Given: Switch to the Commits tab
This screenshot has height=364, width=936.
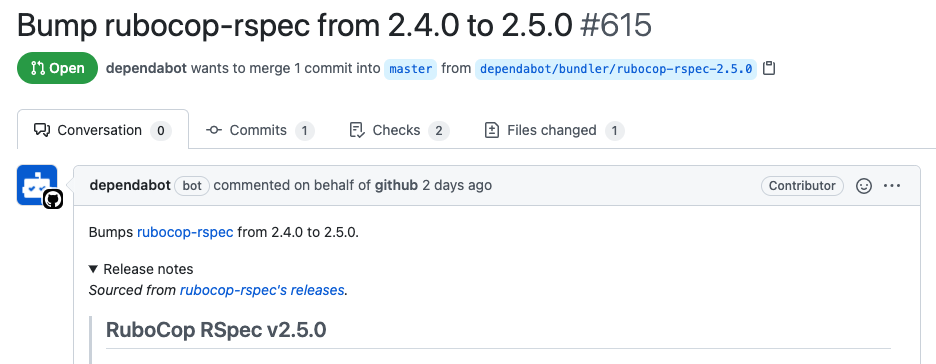Looking at the screenshot, I should coord(260,130).
